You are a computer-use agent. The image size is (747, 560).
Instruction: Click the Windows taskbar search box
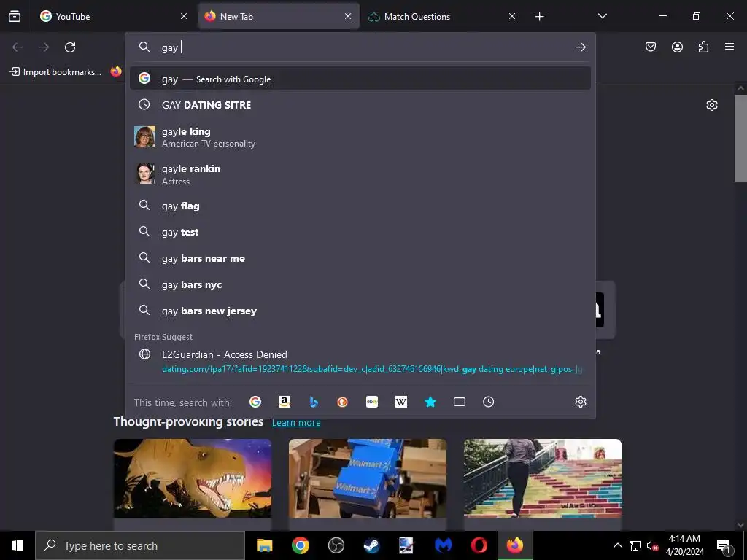click(x=140, y=545)
